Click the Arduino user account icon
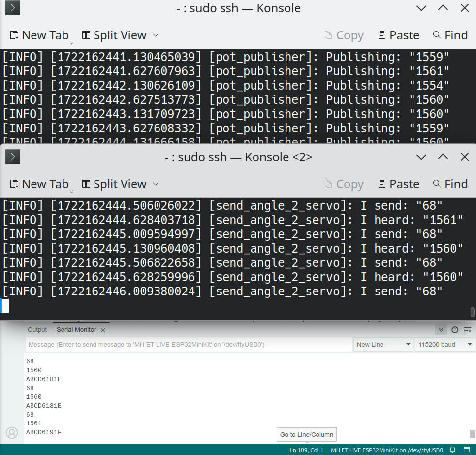476x455 pixels. tap(12, 433)
